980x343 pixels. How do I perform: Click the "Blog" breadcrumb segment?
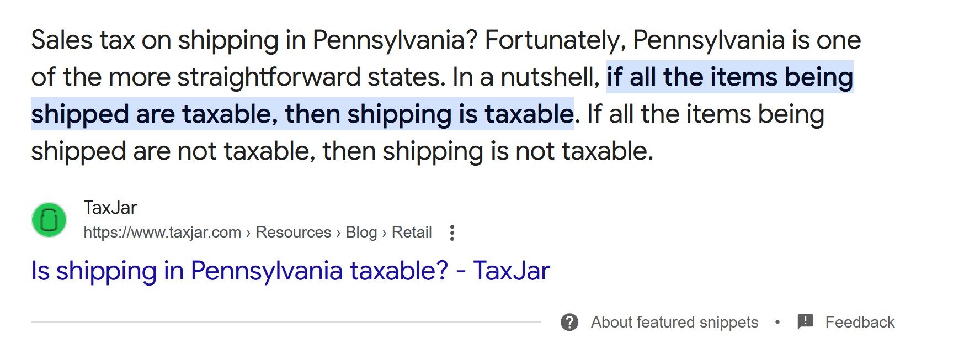[x=361, y=233]
